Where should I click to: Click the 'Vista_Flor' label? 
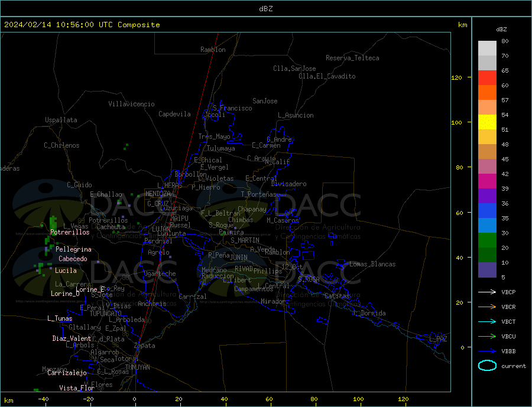pos(77,388)
